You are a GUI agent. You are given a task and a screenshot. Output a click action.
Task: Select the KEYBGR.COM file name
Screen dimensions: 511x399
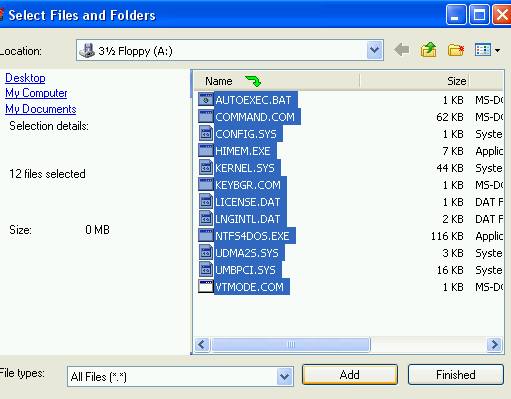248,185
